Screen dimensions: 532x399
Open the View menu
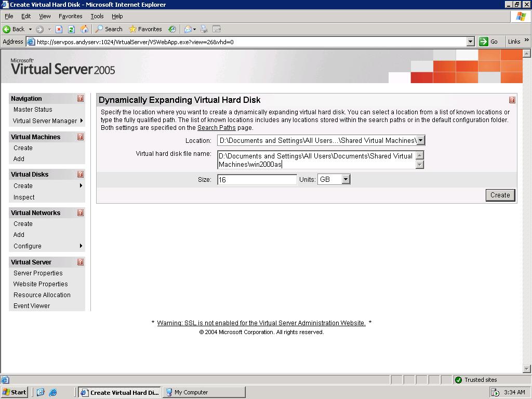tap(45, 16)
